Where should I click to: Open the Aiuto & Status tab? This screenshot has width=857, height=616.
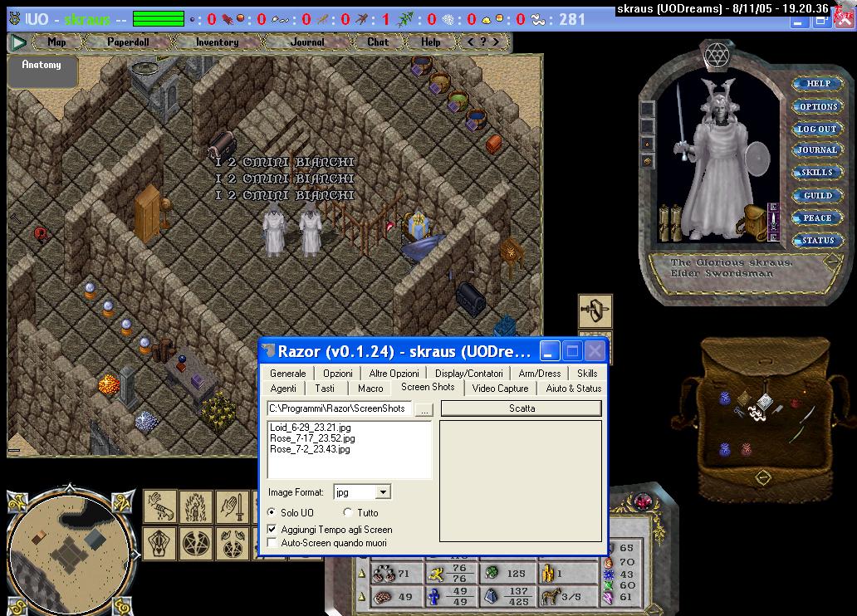pyautogui.click(x=573, y=388)
